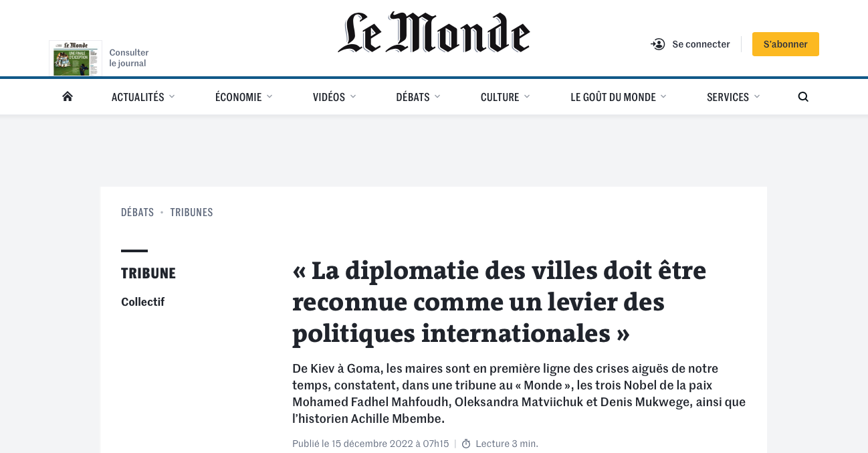868x453 pixels.
Task: Go to the home page icon
Action: point(67,96)
